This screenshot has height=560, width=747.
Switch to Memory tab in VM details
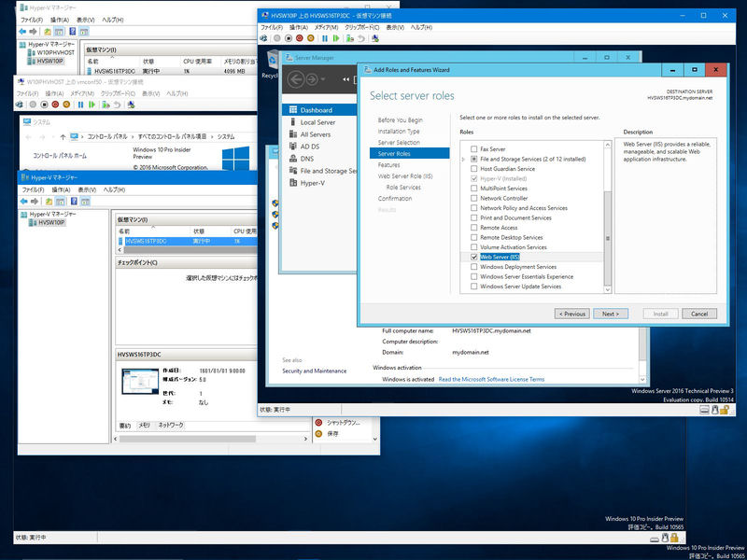click(x=144, y=426)
